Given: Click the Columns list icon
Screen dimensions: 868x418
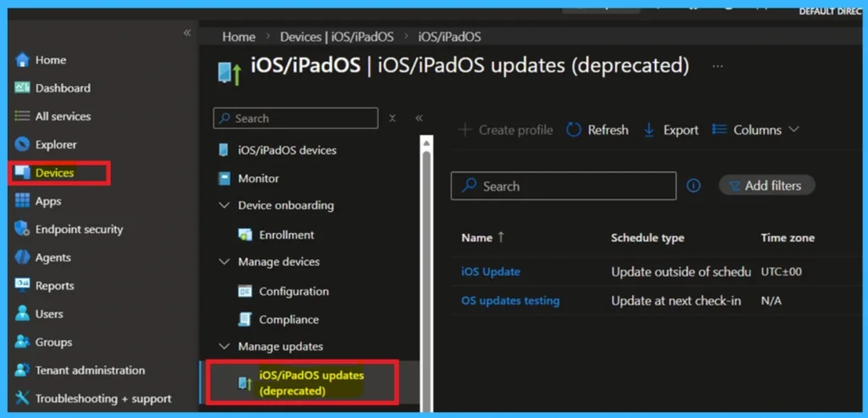Looking at the screenshot, I should (x=719, y=130).
